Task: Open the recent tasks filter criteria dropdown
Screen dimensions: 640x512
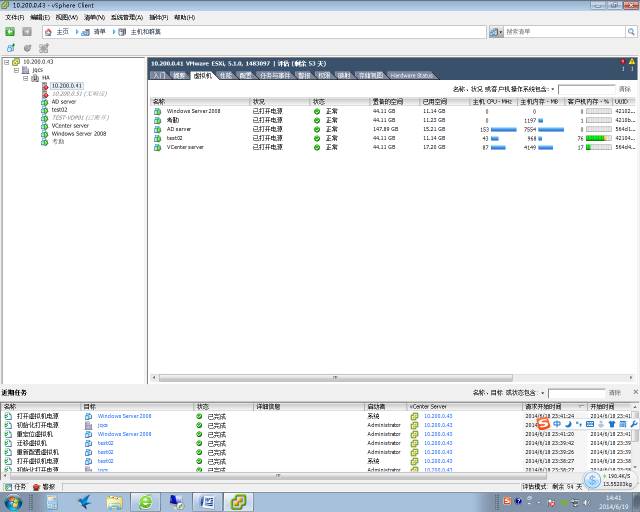Action: click(543, 393)
